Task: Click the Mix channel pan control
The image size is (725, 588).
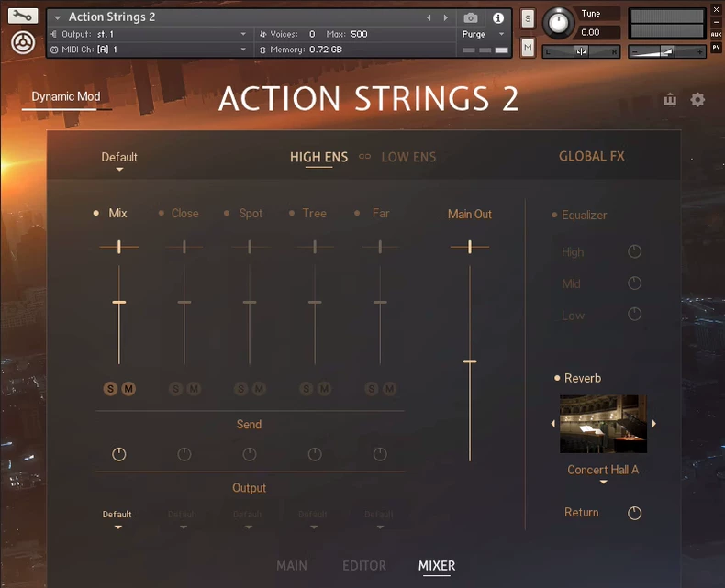Action: [x=118, y=247]
